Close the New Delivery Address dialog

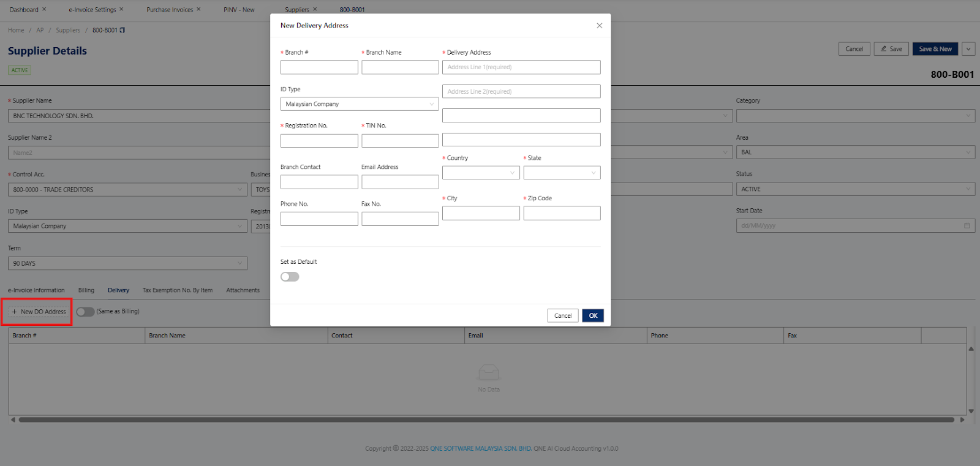pos(599,26)
